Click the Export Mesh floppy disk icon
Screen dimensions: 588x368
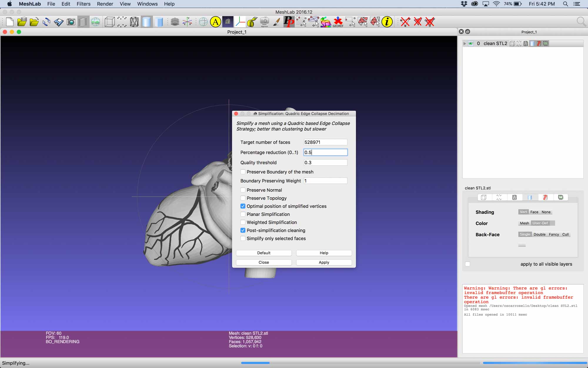coord(59,22)
